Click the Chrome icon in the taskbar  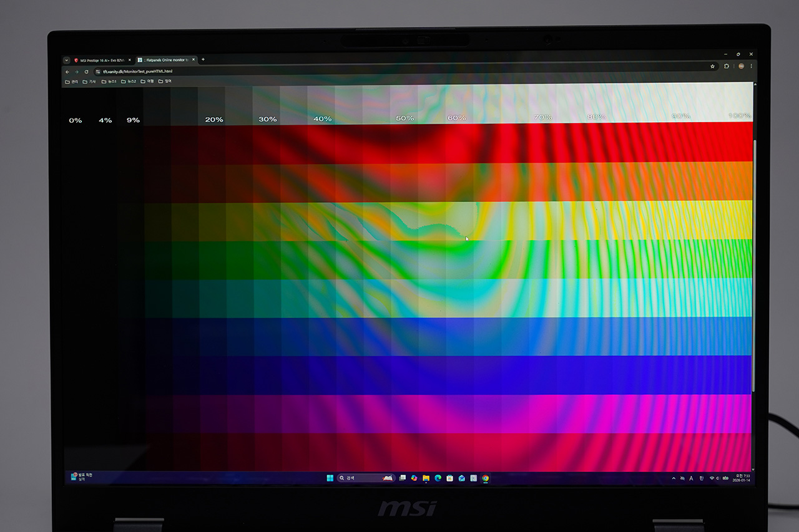486,478
